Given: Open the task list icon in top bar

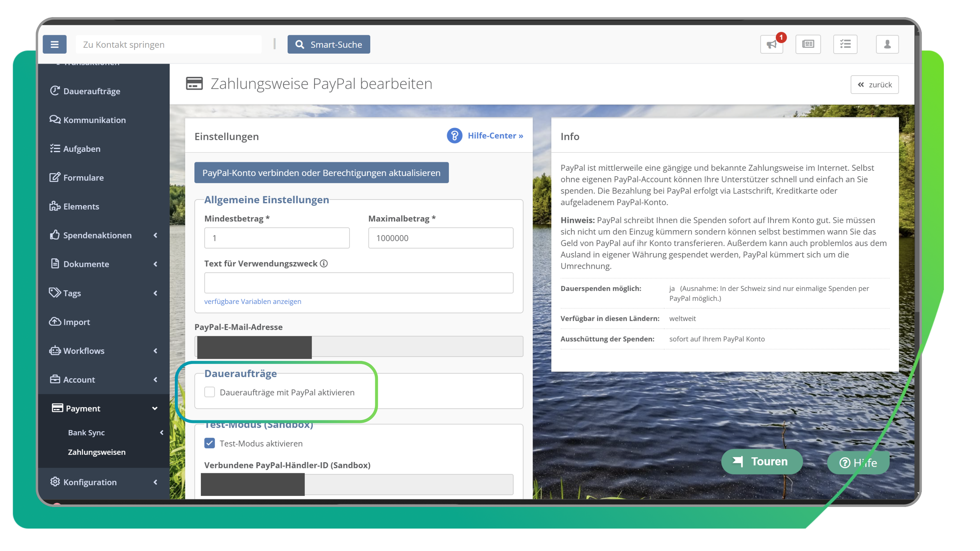Looking at the screenshot, I should click(x=845, y=44).
